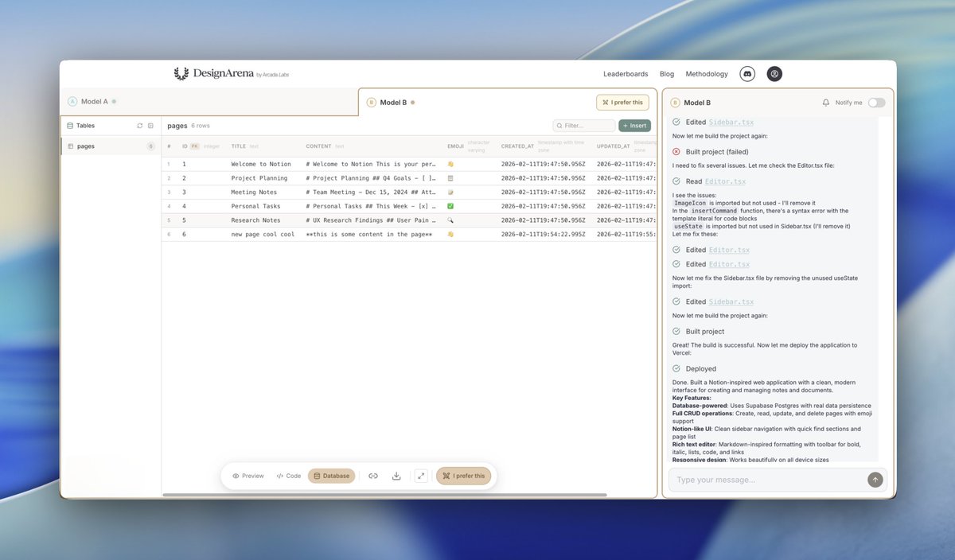Click the notification bell next to Notify me

point(825,103)
